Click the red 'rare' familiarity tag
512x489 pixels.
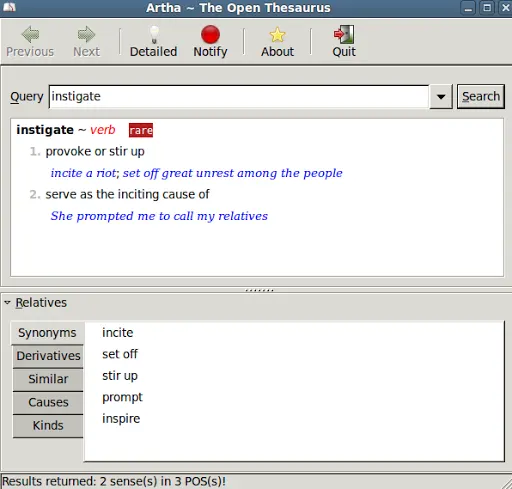click(141, 130)
